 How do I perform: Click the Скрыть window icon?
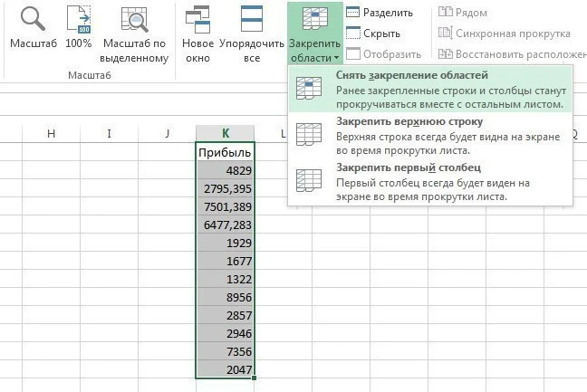353,33
